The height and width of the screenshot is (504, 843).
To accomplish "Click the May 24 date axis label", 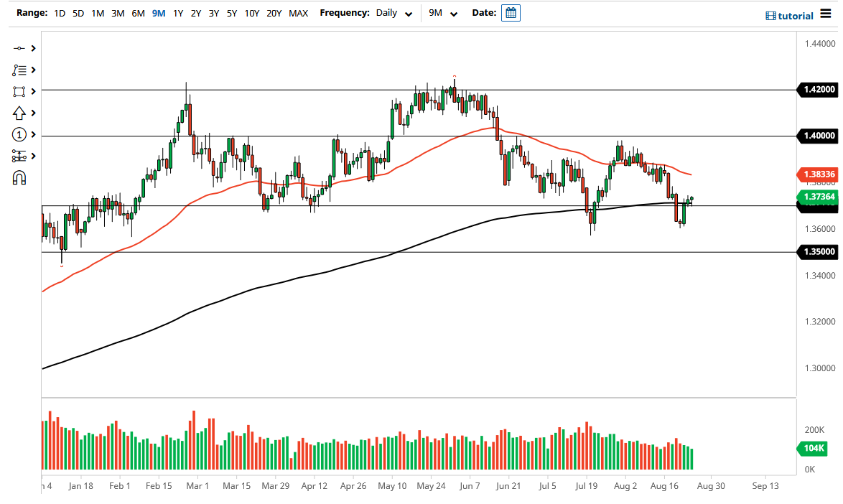I will [x=431, y=486].
